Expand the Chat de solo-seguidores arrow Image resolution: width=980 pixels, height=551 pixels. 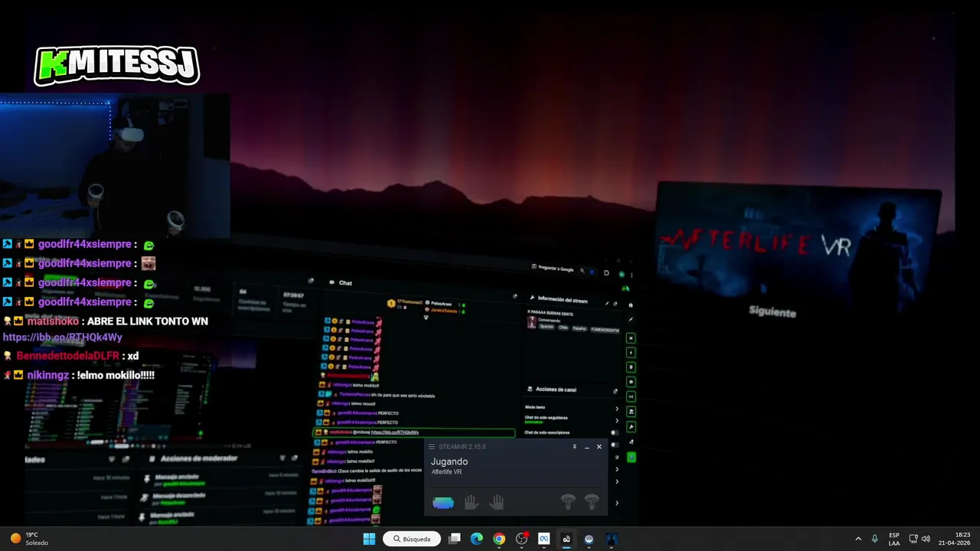pos(617,420)
